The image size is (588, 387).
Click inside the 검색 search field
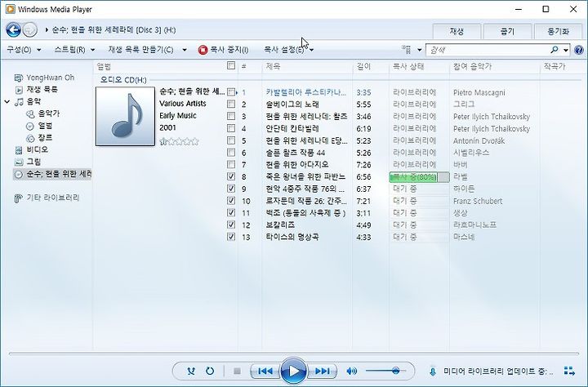click(488, 50)
